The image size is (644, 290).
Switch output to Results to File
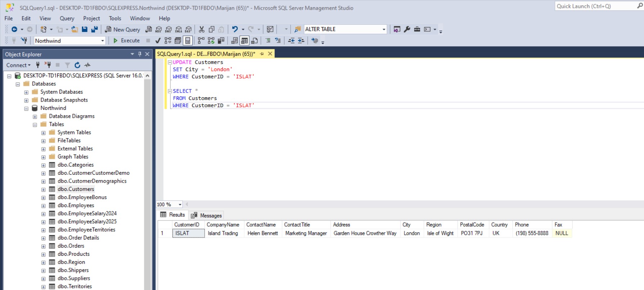tap(254, 41)
